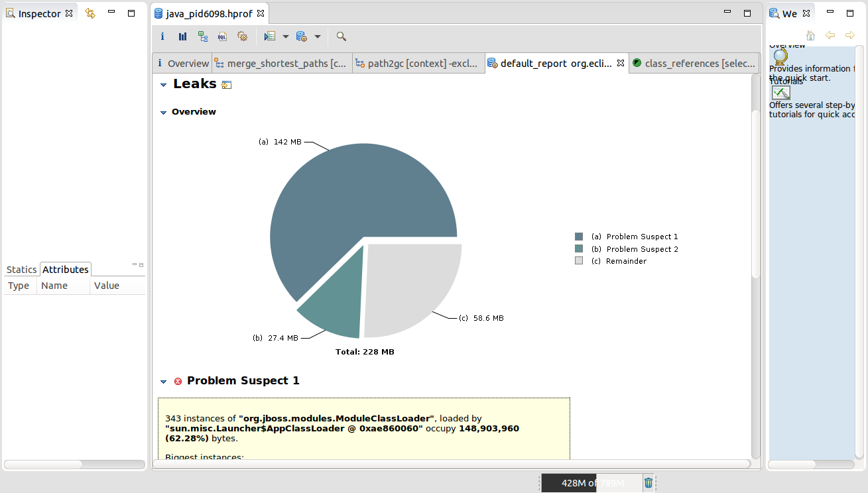Click the '(a) 142 MB' chart label

280,142
